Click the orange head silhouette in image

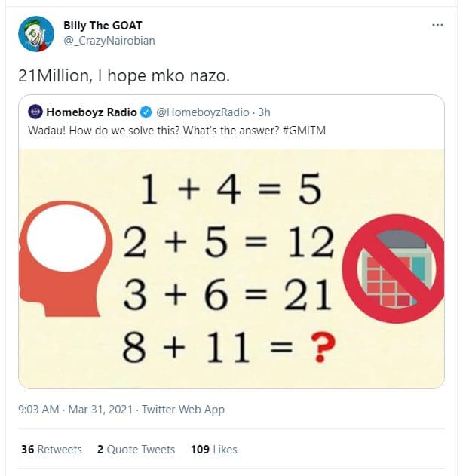[x=66, y=257]
